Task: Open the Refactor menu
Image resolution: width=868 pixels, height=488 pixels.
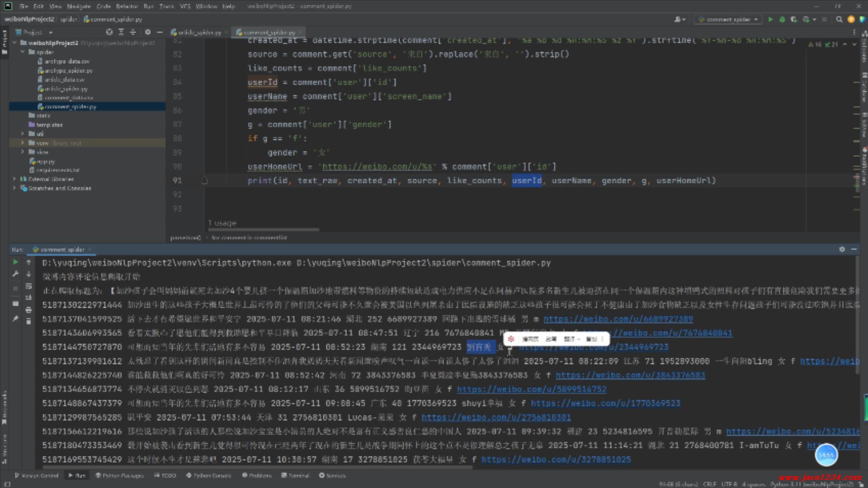Action: [x=127, y=6]
